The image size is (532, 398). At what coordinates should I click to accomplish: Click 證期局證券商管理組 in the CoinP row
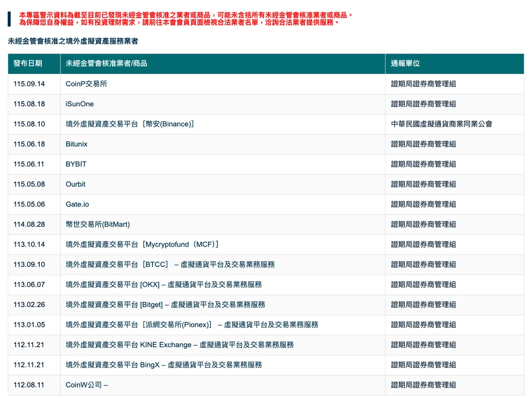(423, 84)
